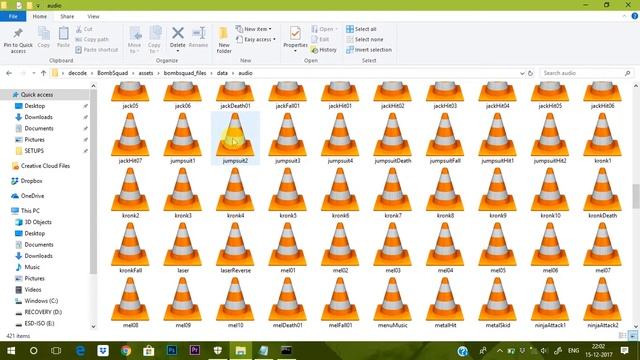
Task: Select the RECOVERY (D:) drive
Action: tap(43, 312)
